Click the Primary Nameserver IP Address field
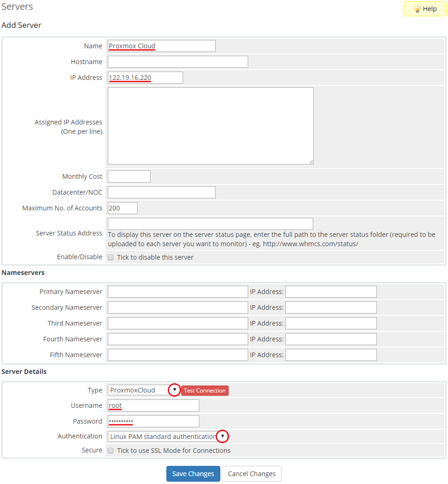 pyautogui.click(x=331, y=292)
